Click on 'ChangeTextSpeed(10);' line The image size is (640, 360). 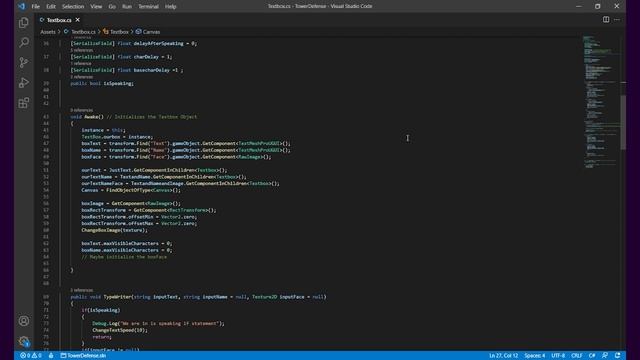(x=120, y=330)
